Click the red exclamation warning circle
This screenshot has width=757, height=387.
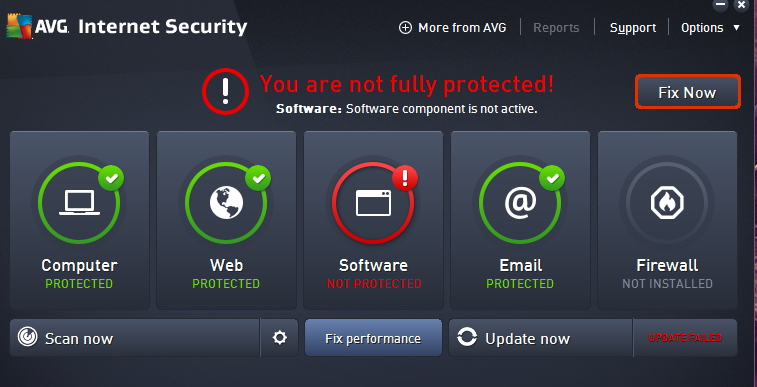[225, 92]
